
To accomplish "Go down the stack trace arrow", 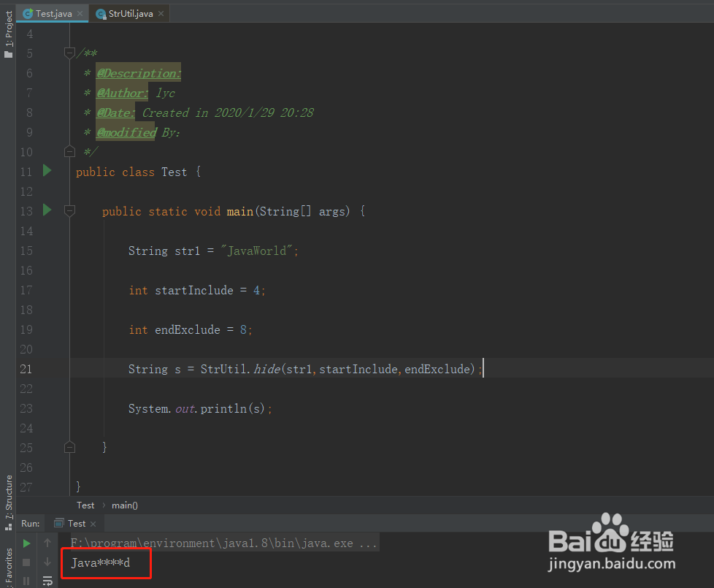I will click(x=47, y=562).
